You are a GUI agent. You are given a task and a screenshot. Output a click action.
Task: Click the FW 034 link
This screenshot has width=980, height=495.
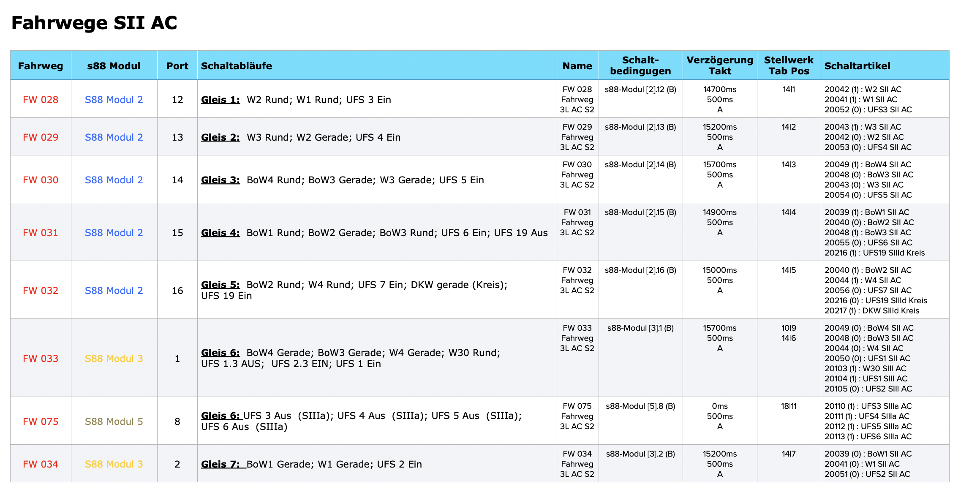coord(41,464)
